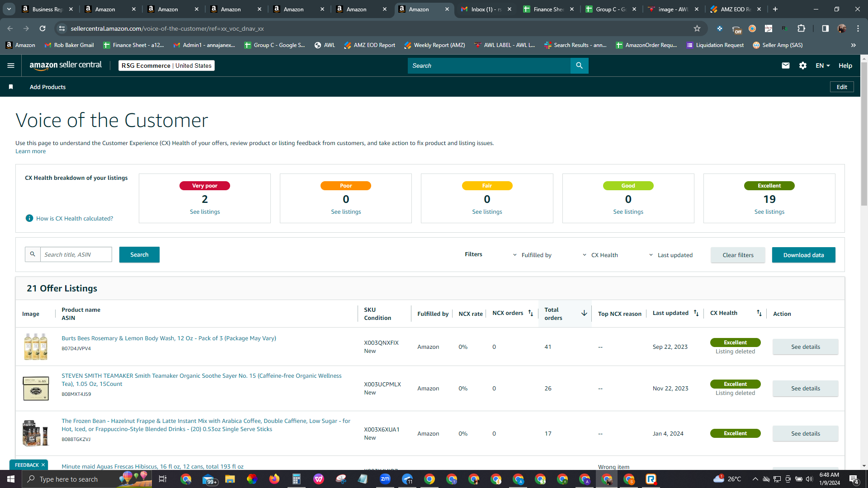Focus the Search title, ASIN field
The height and width of the screenshot is (488, 868).
pos(76,254)
